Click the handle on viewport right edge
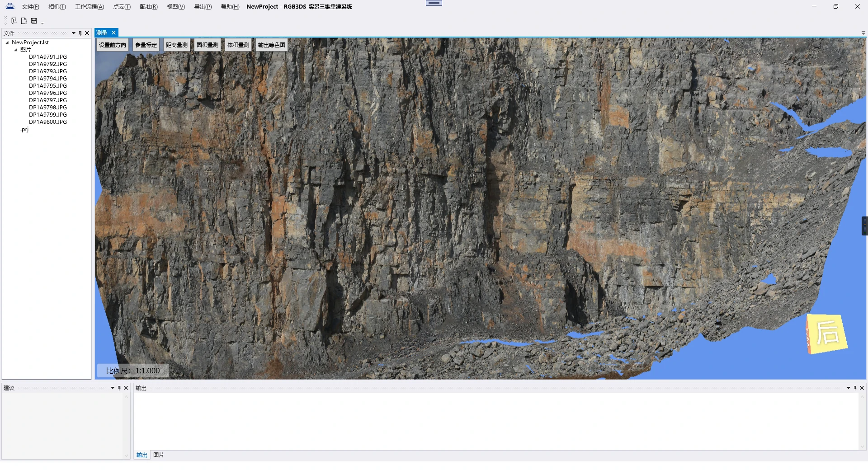The image size is (868, 470). click(x=864, y=226)
